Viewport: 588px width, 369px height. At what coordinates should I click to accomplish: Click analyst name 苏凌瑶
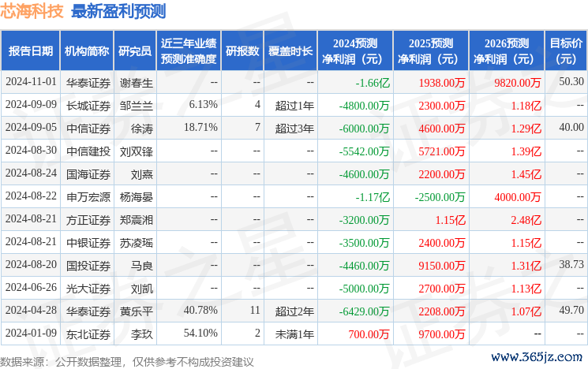tap(136, 243)
